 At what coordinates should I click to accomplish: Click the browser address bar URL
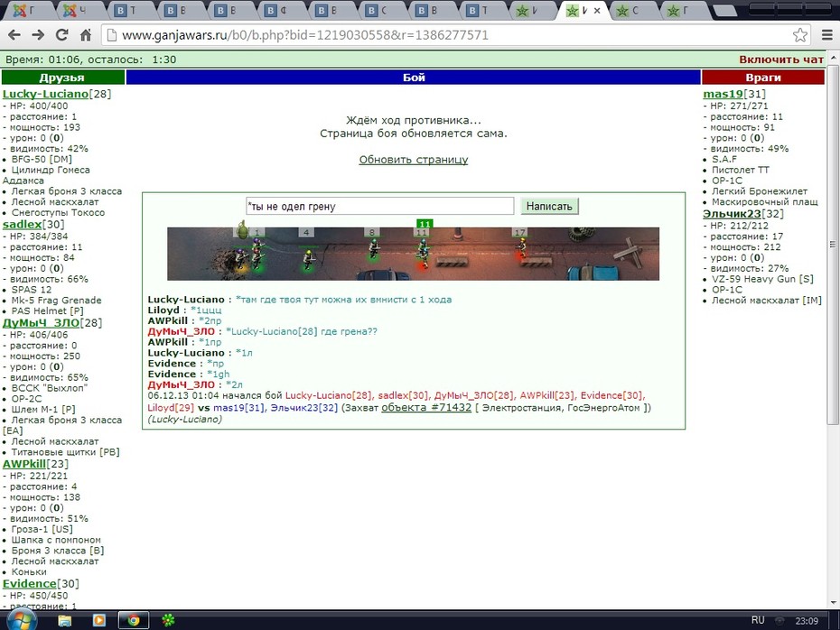(305, 35)
